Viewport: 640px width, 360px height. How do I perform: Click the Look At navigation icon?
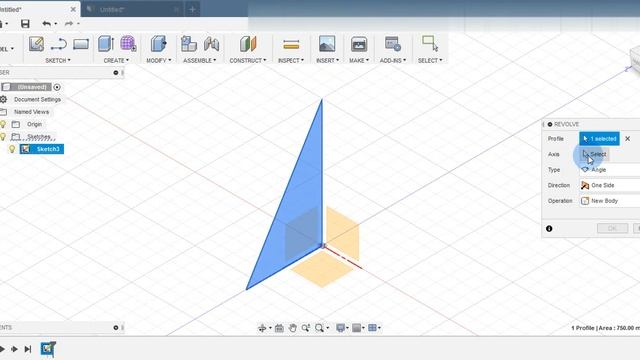point(279,328)
